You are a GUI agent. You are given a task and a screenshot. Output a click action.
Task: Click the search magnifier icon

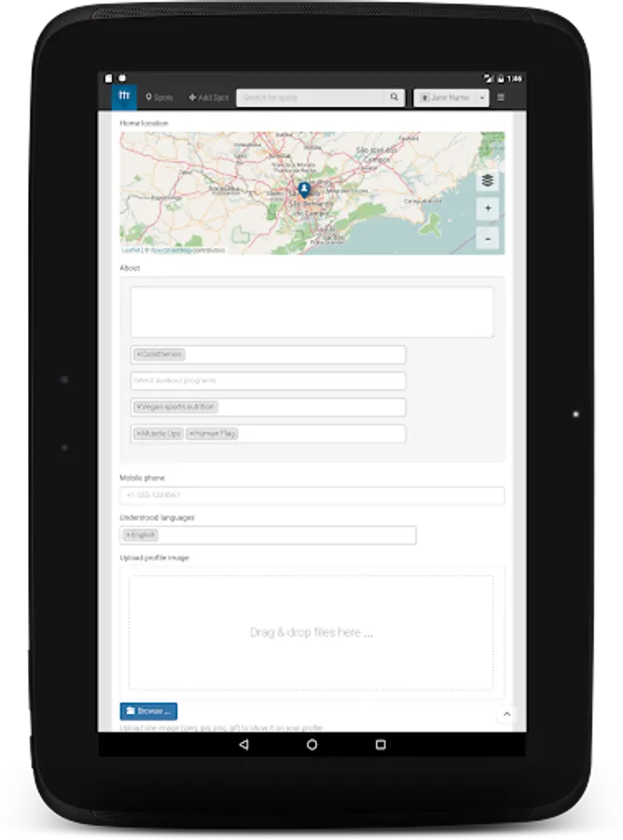395,97
